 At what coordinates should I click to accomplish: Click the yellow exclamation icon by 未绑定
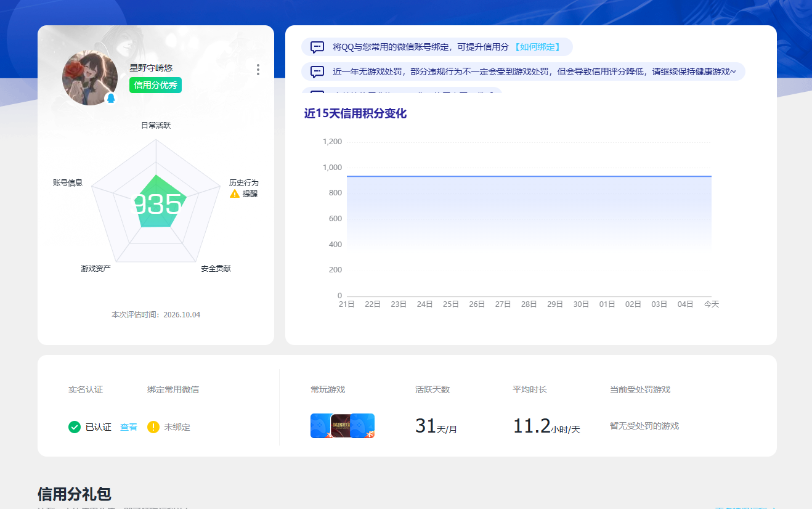click(x=153, y=427)
